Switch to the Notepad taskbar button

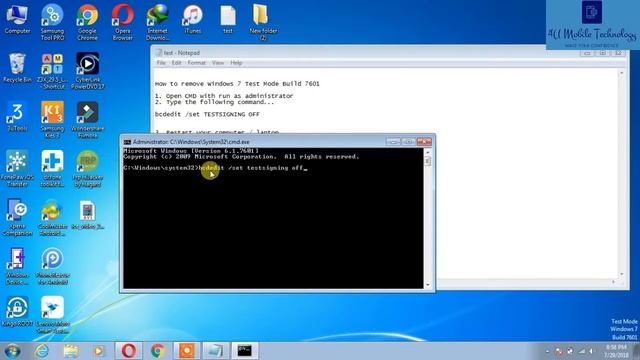216,351
